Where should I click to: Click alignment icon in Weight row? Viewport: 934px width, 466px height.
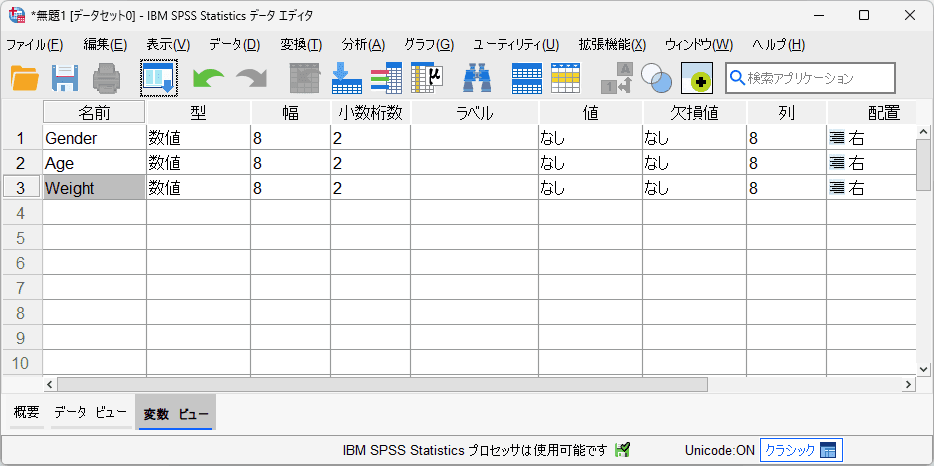[837, 188]
